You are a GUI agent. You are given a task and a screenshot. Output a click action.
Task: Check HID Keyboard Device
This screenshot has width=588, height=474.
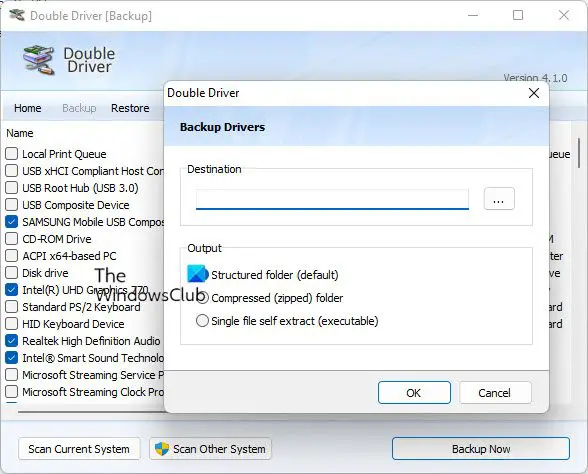(12, 324)
